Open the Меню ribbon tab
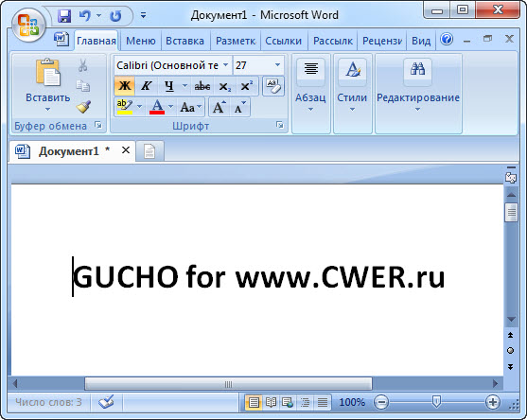This screenshot has width=527, height=420. coord(140,41)
